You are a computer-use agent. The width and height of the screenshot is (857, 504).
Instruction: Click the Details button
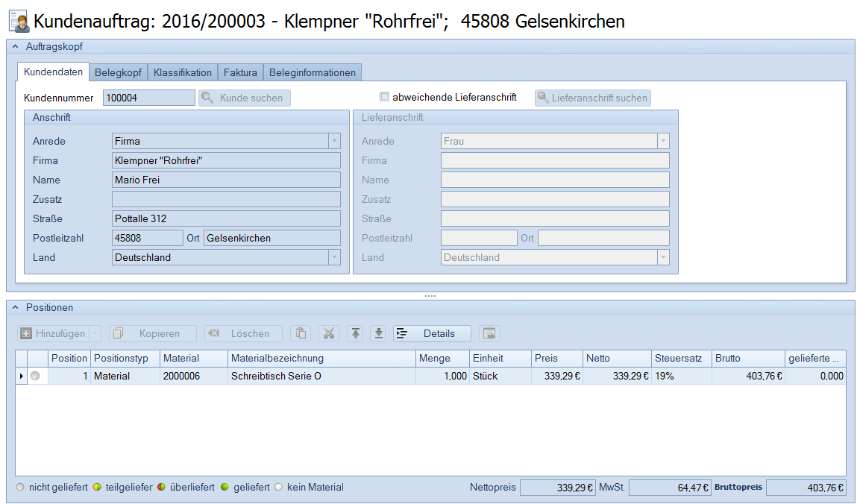(x=433, y=333)
